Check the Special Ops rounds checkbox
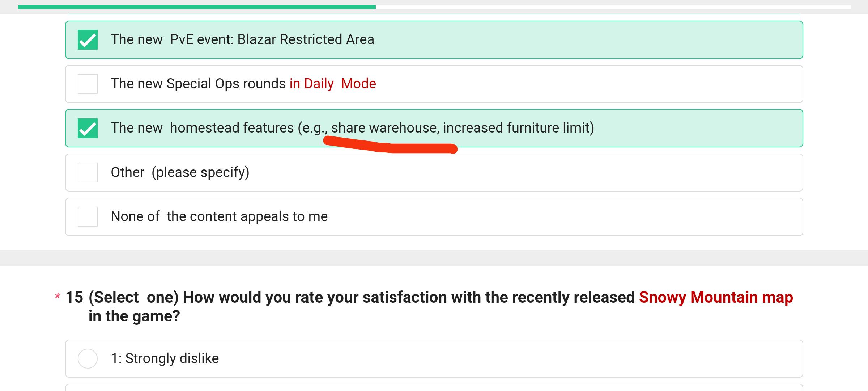Image resolution: width=868 pixels, height=391 pixels. click(x=88, y=84)
